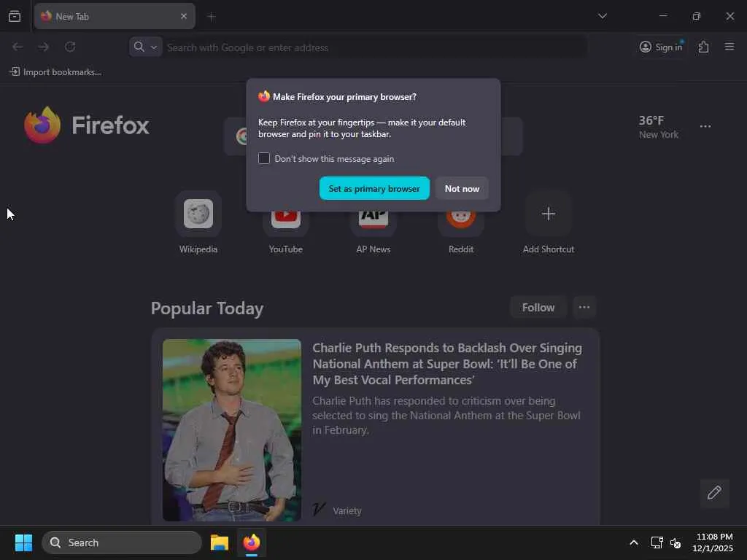Click Follow for Popular Today
The width and height of the screenshot is (747, 560).
[538, 308]
